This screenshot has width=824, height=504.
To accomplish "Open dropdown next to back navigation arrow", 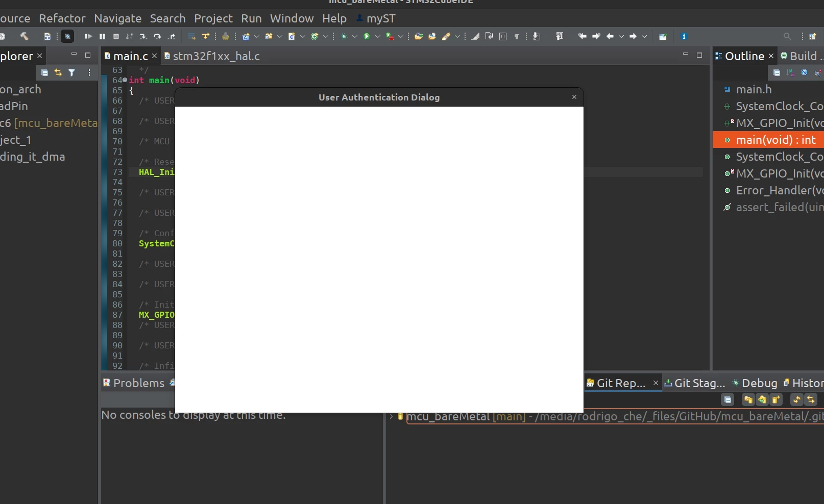I will [x=621, y=36].
